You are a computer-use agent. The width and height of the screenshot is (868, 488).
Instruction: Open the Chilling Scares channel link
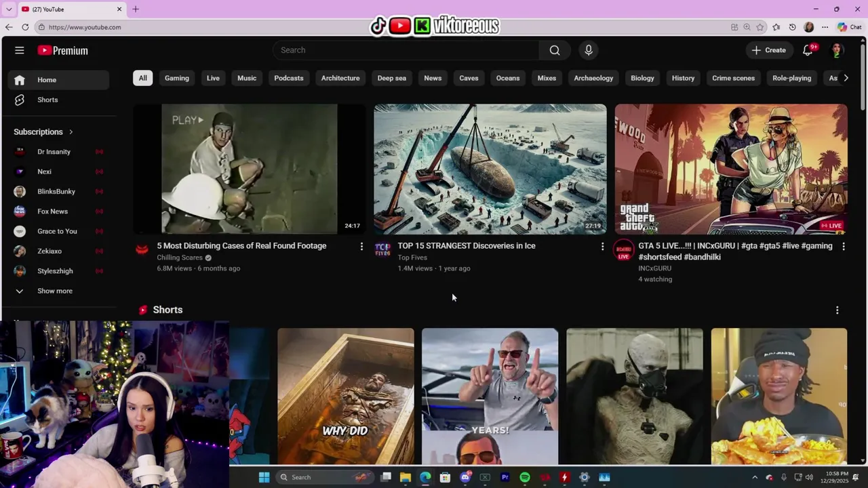point(180,258)
